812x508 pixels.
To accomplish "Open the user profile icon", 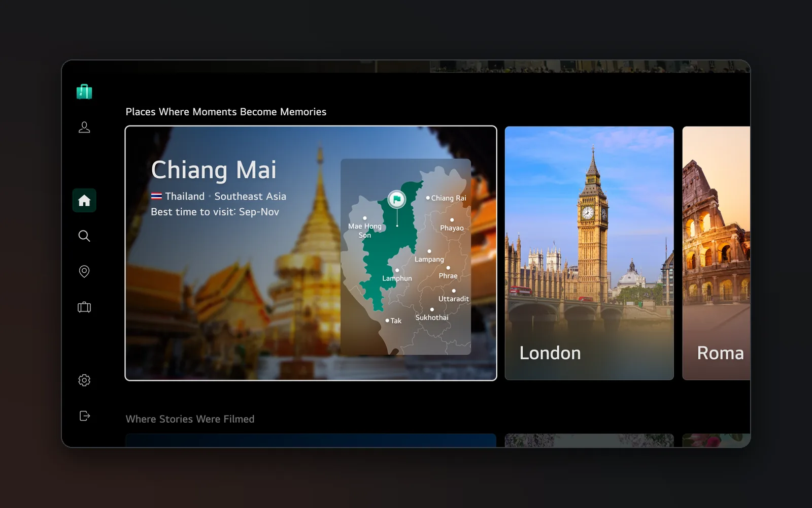I will [x=84, y=127].
